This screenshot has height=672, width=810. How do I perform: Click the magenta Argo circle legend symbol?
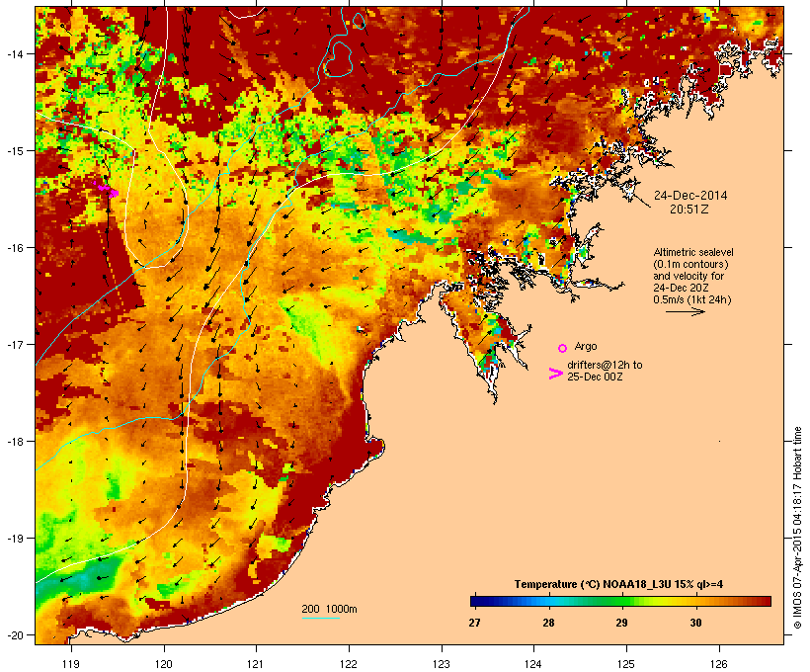562,348
